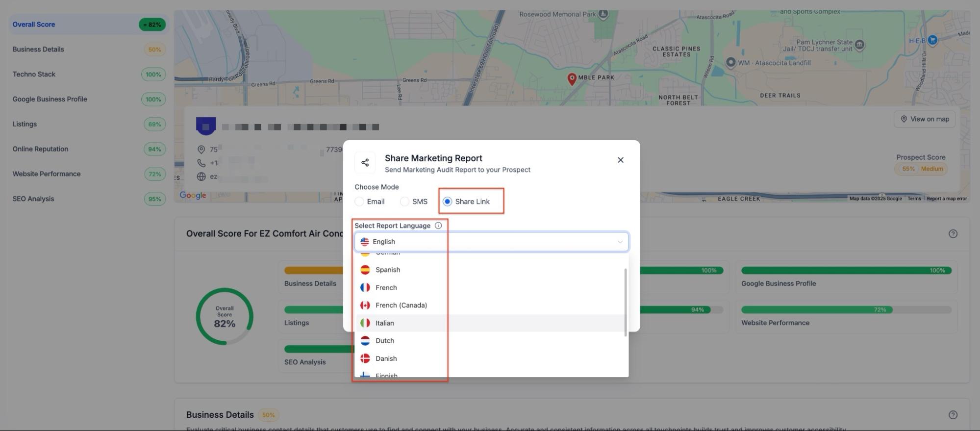
Task: Open Online Reputation in the sidebar
Action: tap(40, 149)
